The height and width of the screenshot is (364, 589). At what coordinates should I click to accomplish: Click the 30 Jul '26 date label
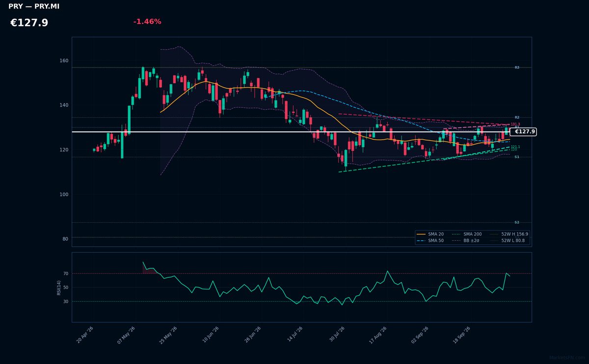pyautogui.click(x=337, y=335)
